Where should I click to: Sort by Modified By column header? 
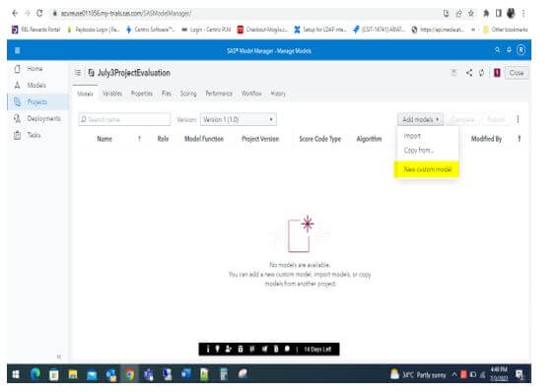486,139
